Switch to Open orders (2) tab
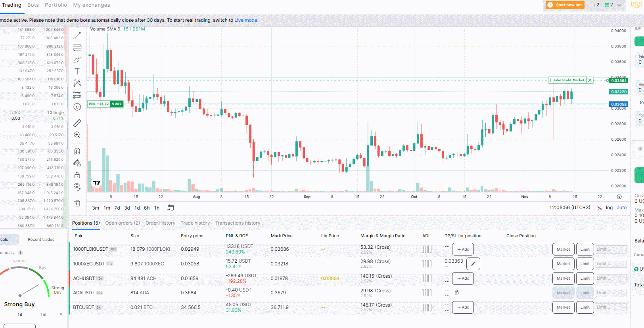 click(x=123, y=223)
